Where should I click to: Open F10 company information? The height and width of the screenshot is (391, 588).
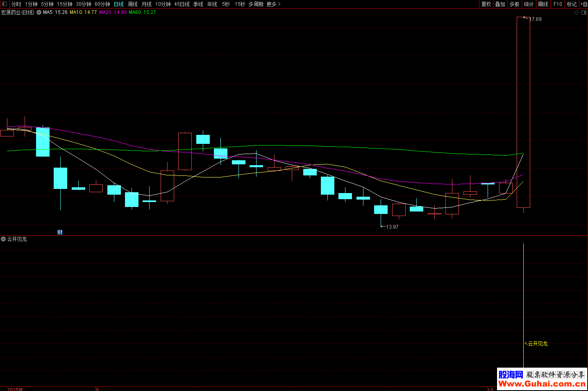558,4
